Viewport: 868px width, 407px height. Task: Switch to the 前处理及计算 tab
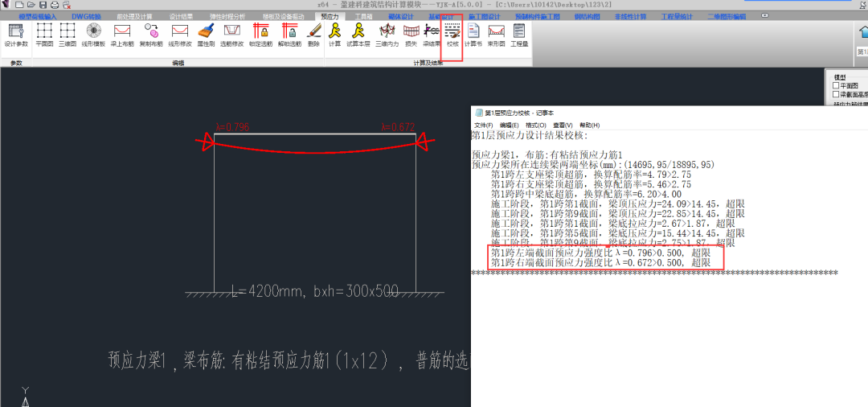tap(134, 17)
